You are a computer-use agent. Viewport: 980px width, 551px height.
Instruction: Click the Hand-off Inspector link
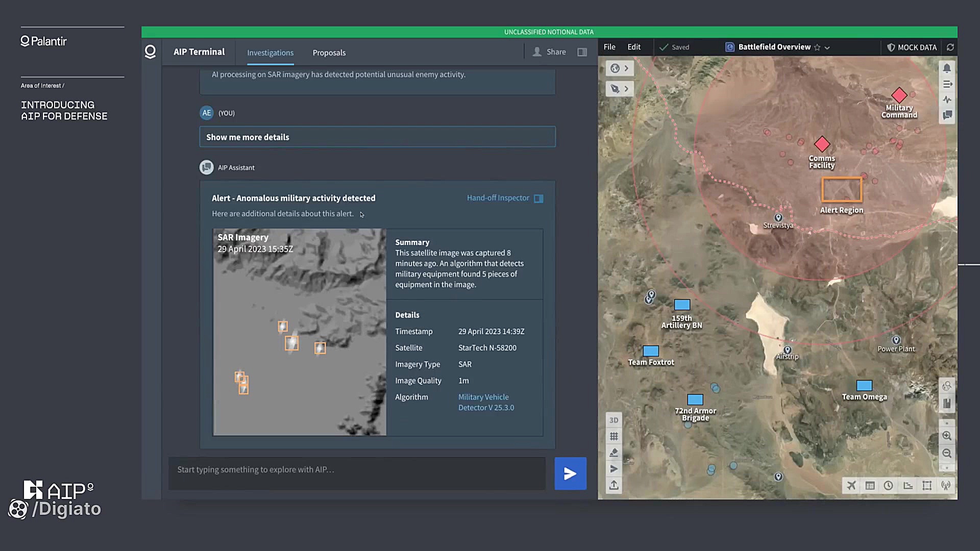pos(498,198)
